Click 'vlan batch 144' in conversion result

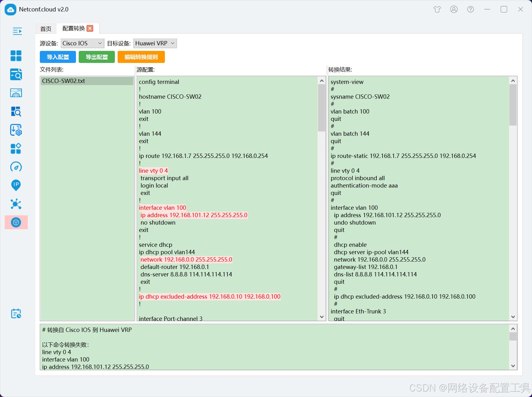click(x=350, y=134)
